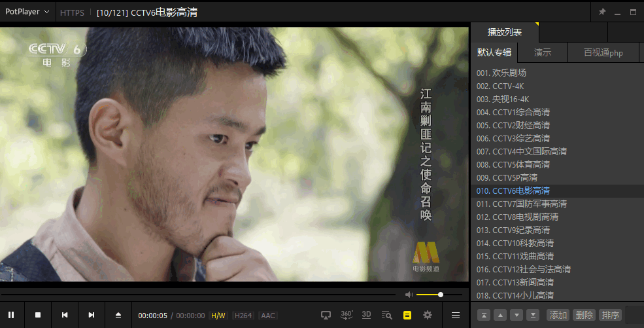Switch to the 演示 playlist tab
The width and height of the screenshot is (644, 328).
point(542,53)
